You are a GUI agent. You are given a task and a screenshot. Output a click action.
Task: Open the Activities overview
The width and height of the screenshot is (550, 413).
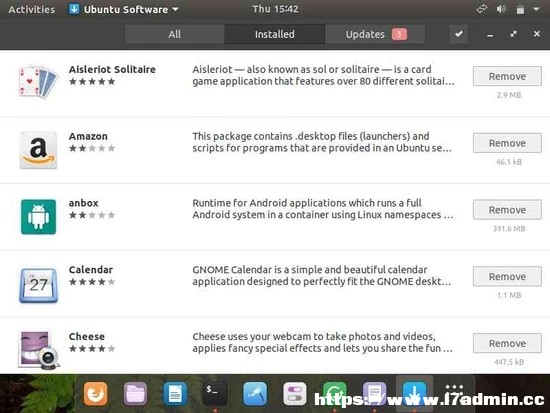(32, 9)
